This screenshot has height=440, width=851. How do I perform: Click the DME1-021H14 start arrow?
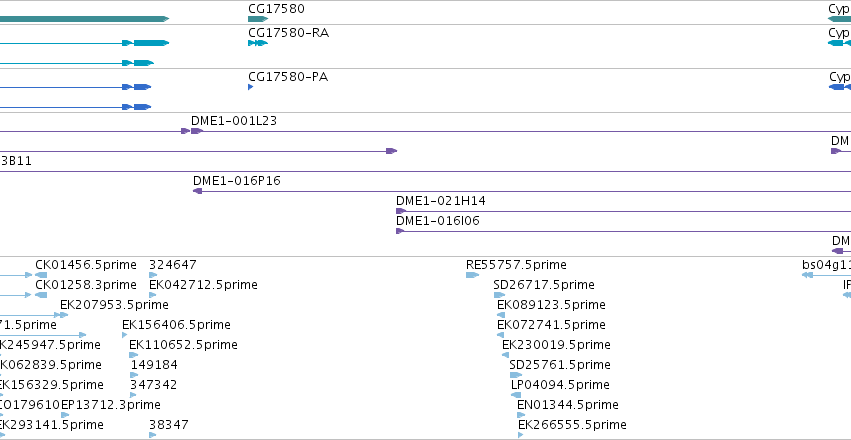[x=401, y=211]
